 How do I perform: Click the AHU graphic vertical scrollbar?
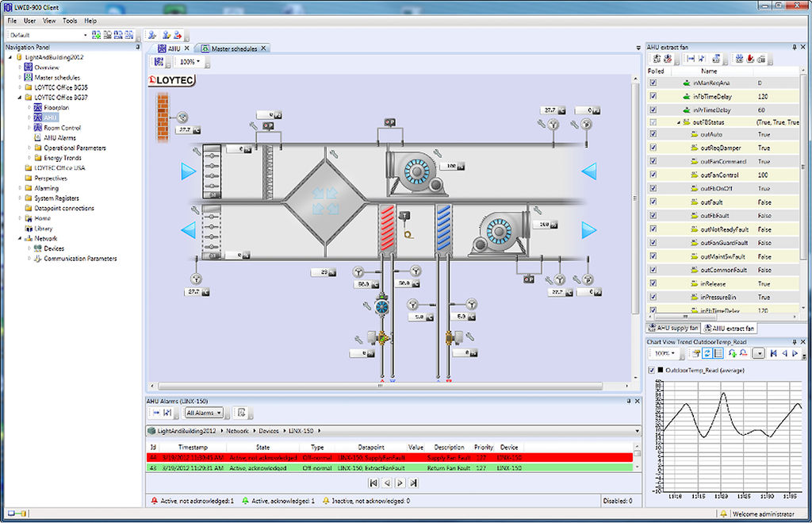[x=635, y=197]
